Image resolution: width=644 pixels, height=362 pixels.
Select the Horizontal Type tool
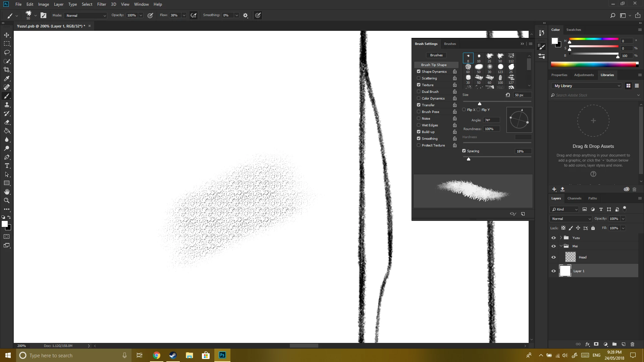click(x=7, y=166)
